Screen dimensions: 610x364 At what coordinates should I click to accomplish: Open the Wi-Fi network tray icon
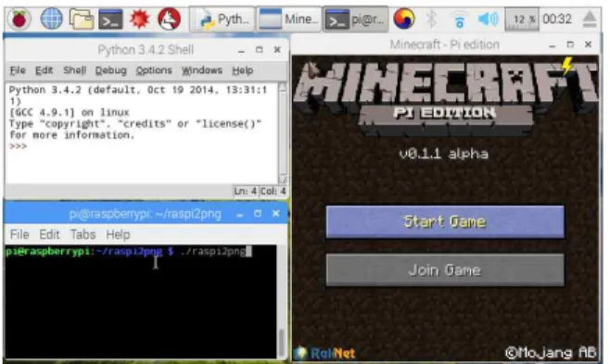coord(459,19)
